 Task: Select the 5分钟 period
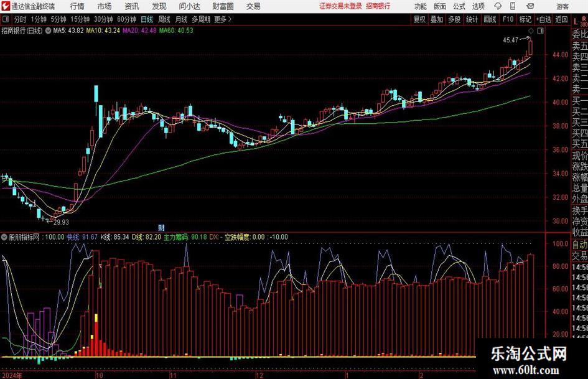pyautogui.click(x=58, y=19)
